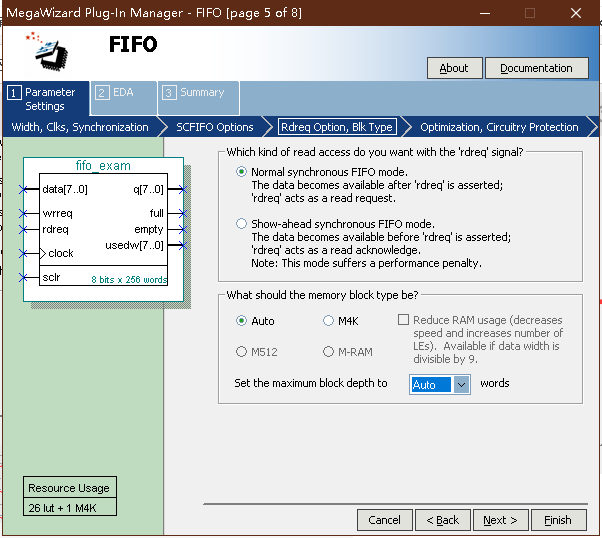Image resolution: width=602 pixels, height=538 pixels.
Task: Click the rdreq port label
Action: [55, 229]
